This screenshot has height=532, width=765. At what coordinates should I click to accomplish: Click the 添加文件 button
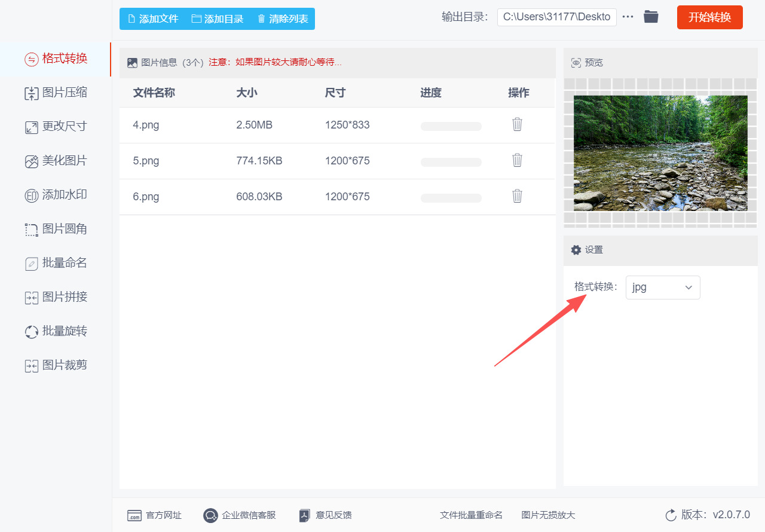point(153,19)
